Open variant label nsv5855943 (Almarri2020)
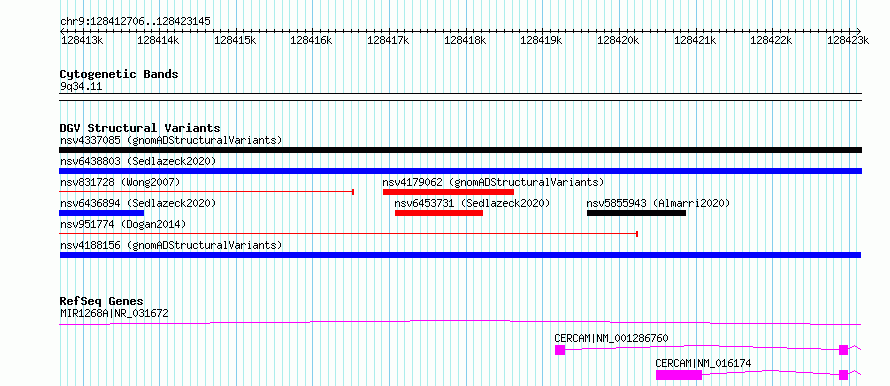Image resolution: width=890 pixels, height=386 pixels. coord(658,203)
